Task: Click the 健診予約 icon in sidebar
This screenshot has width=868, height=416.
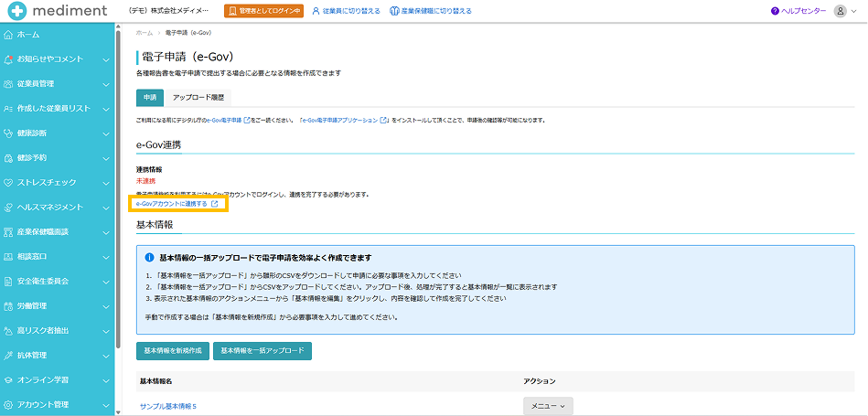Action: pos(7,157)
